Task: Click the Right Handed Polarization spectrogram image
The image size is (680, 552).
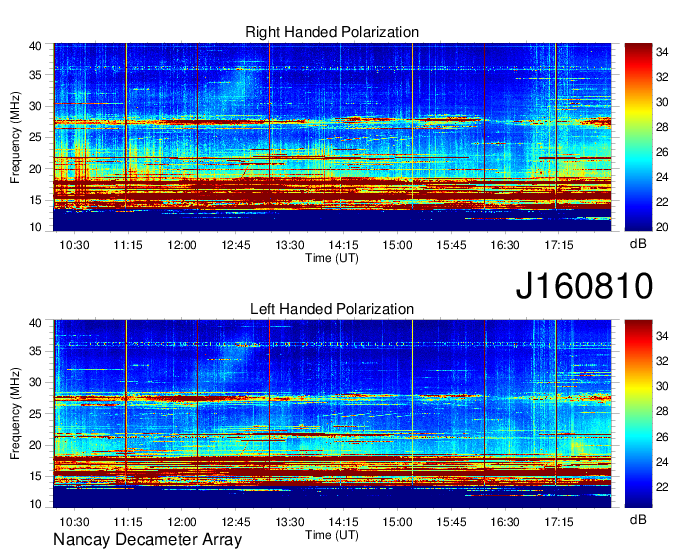Action: pyautogui.click(x=332, y=137)
